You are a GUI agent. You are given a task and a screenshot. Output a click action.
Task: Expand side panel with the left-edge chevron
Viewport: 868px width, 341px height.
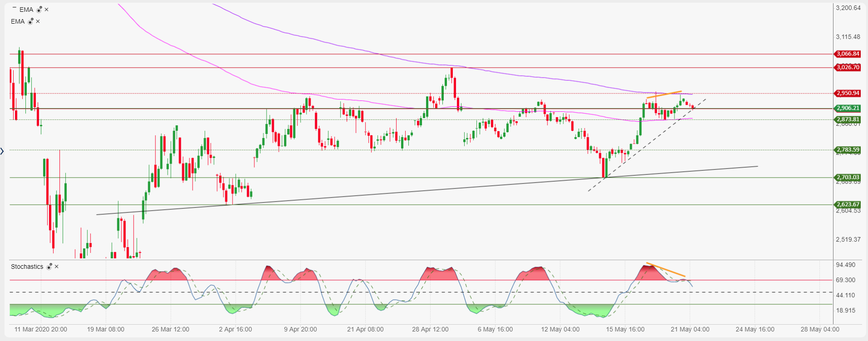(2, 151)
